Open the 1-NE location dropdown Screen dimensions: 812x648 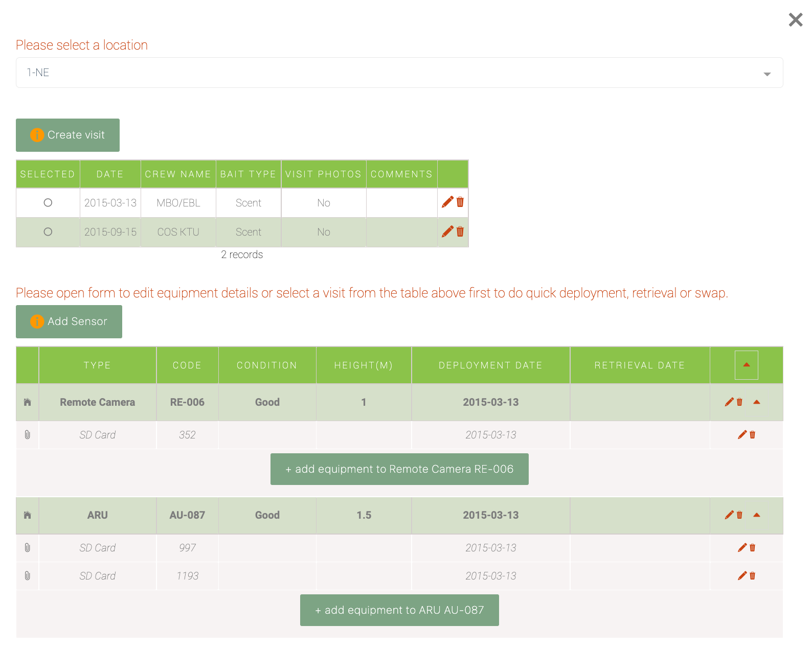(x=399, y=73)
